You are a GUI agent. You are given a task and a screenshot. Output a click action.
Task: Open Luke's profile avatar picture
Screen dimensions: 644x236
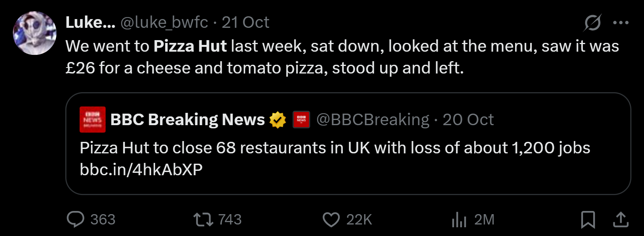[35, 33]
